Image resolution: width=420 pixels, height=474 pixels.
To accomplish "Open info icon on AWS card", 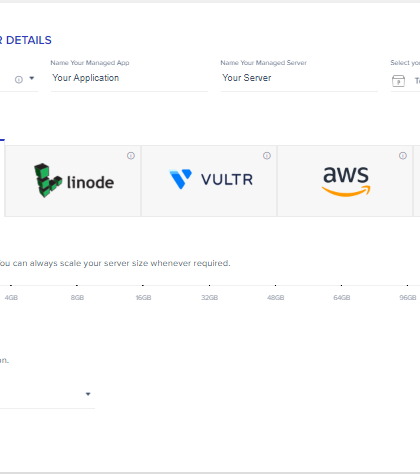I will point(403,156).
